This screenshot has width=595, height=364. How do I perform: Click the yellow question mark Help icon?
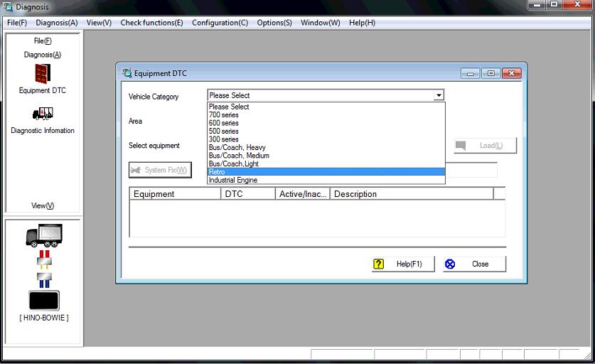[x=378, y=264]
